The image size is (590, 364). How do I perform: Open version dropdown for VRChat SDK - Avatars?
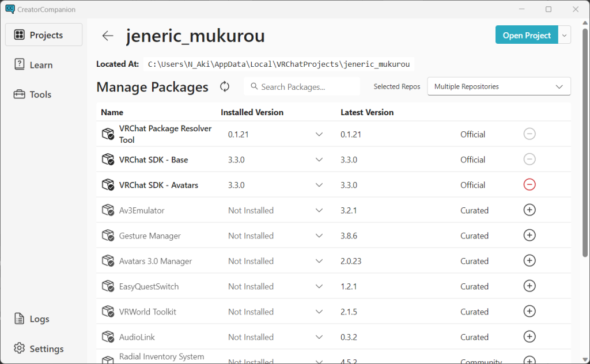[x=319, y=185]
